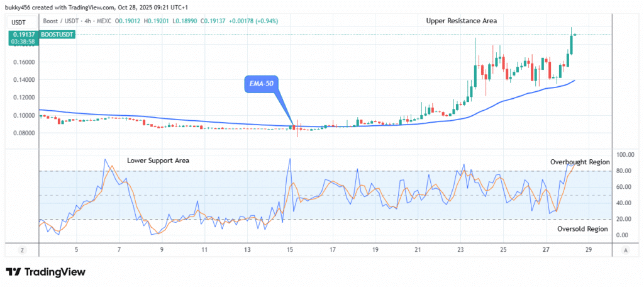
Task: Click the BOOSTUSDT price label tag
Action: [57, 35]
